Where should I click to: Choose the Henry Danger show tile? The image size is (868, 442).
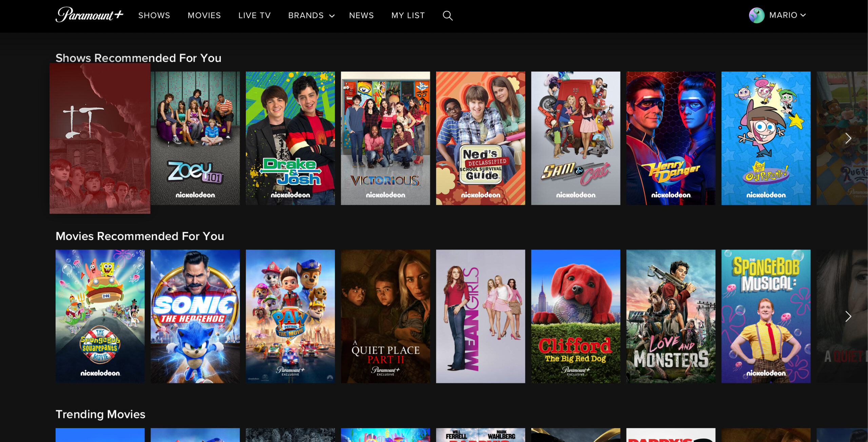671,138
